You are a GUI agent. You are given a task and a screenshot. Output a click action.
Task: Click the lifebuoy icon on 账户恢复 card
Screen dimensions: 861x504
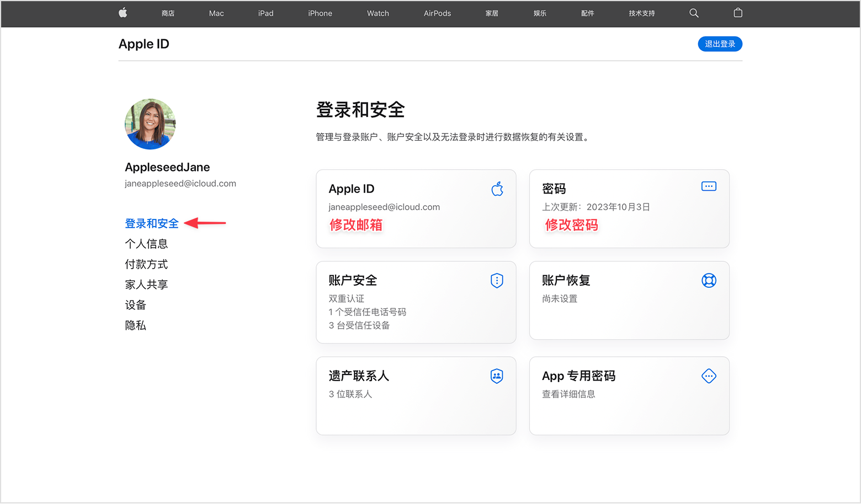(709, 280)
